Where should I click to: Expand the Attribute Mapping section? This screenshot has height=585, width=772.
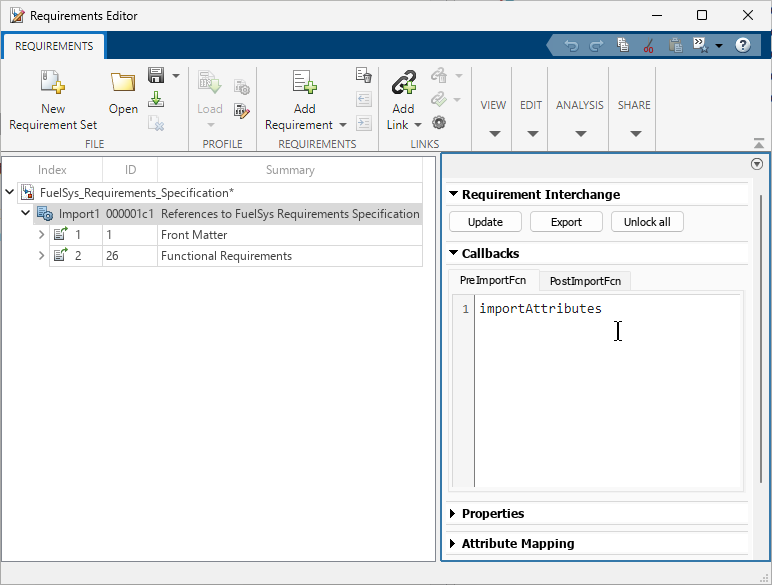click(x=453, y=544)
